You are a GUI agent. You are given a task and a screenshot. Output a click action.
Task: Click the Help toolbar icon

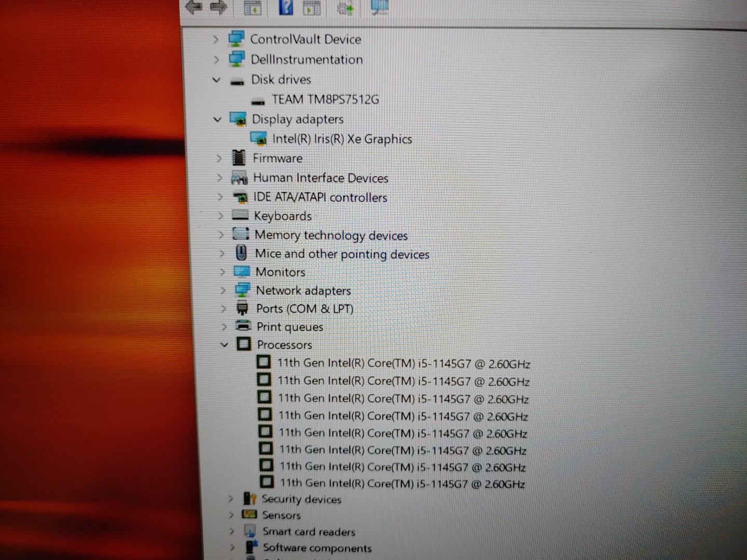pos(286,7)
